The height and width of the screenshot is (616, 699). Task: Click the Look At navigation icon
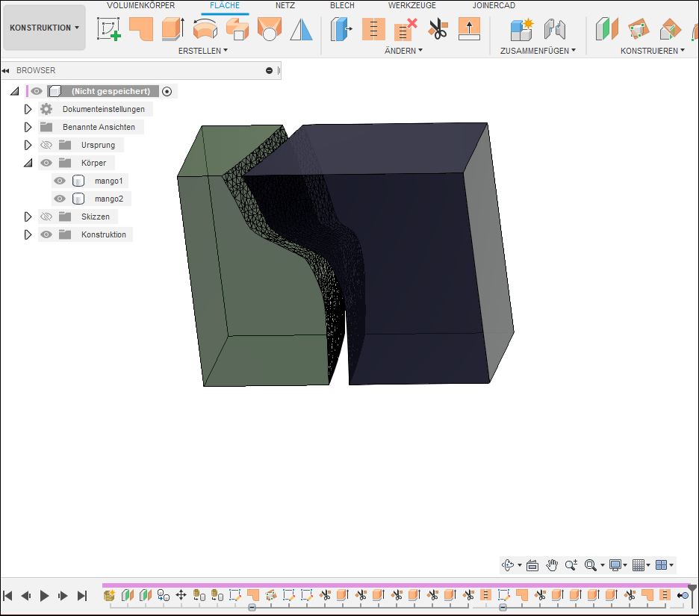(x=532, y=565)
